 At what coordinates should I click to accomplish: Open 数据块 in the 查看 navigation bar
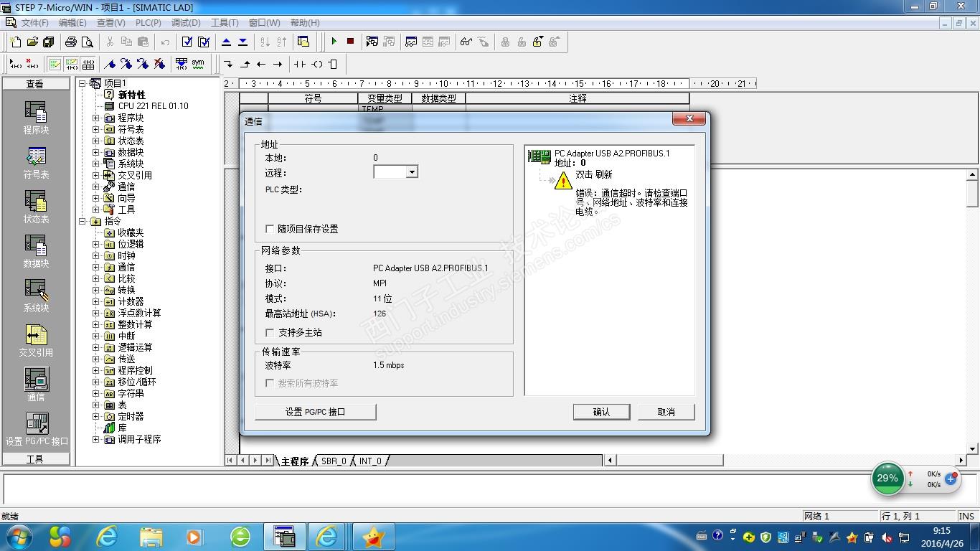point(36,252)
